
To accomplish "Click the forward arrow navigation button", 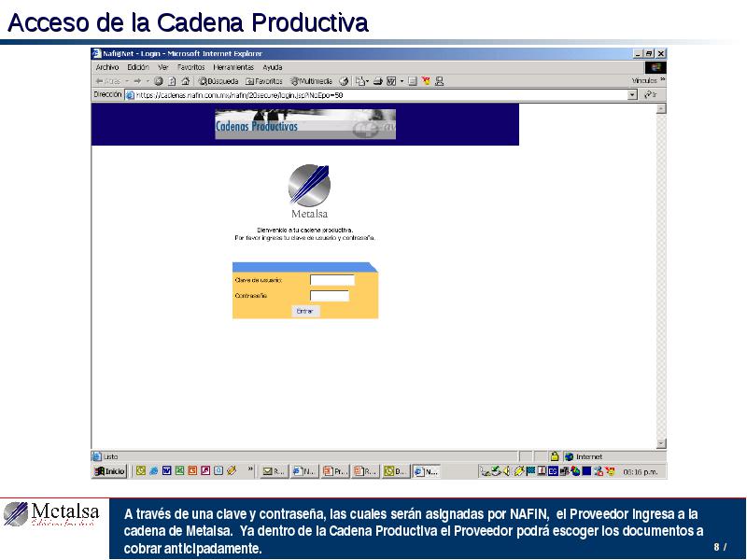I will (x=137, y=81).
